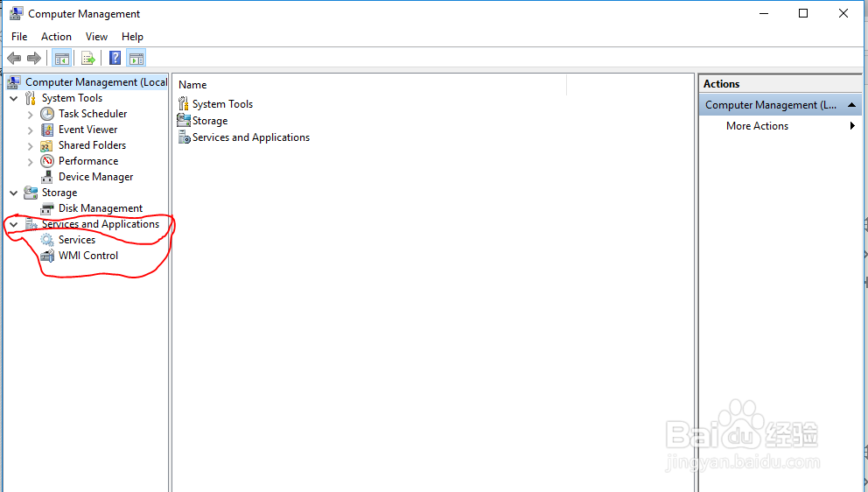Click the Forward arrow toolbar icon
This screenshot has width=868, height=492.
point(34,58)
